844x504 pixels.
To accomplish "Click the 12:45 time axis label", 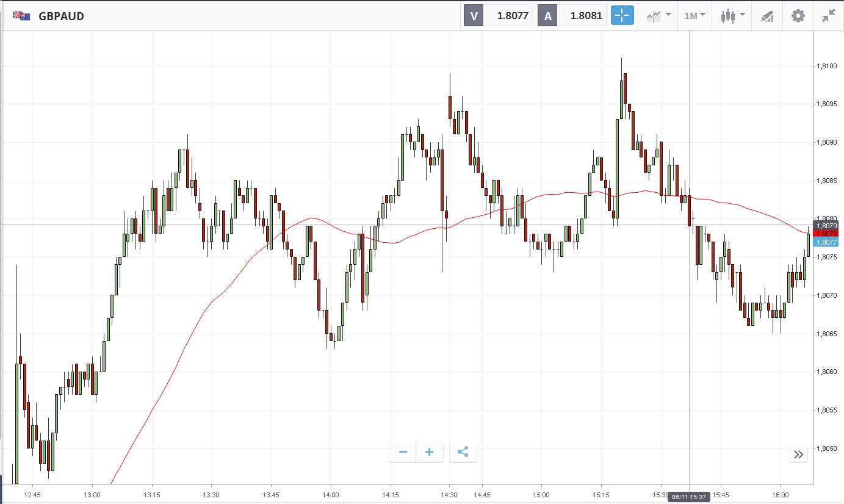I will pyautogui.click(x=32, y=495).
